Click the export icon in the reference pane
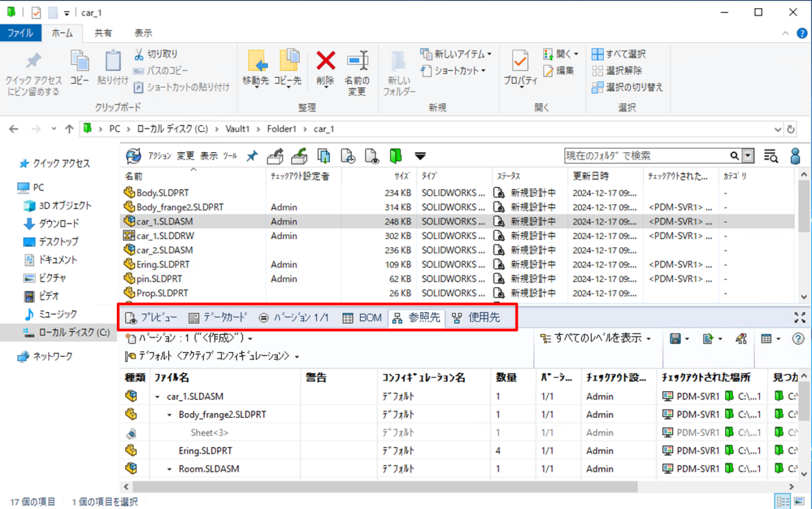 [706, 339]
